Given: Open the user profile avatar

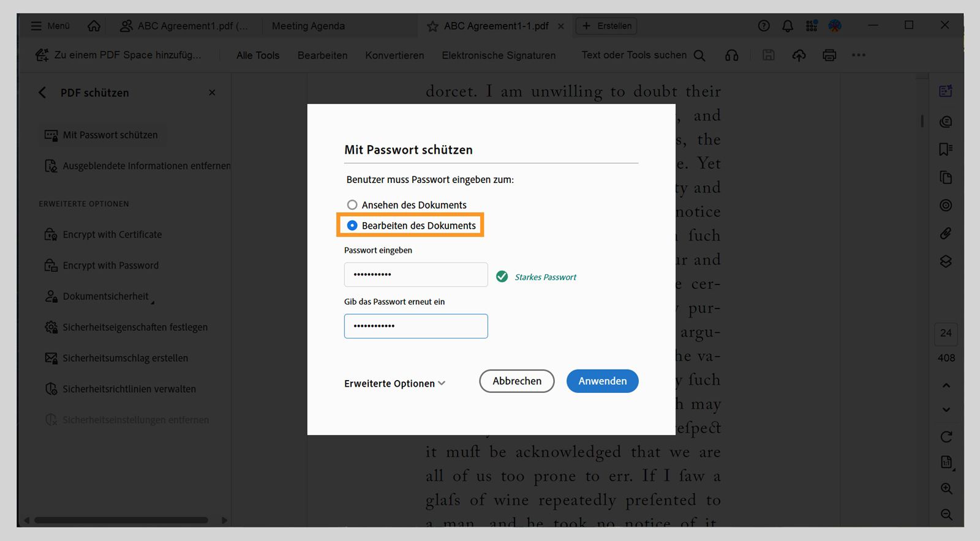Looking at the screenshot, I should (x=835, y=26).
